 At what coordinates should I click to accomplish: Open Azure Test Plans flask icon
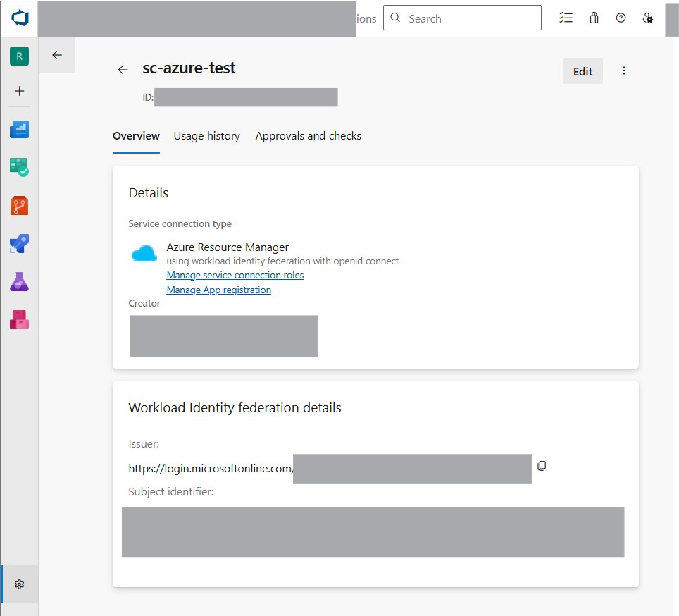click(x=20, y=282)
